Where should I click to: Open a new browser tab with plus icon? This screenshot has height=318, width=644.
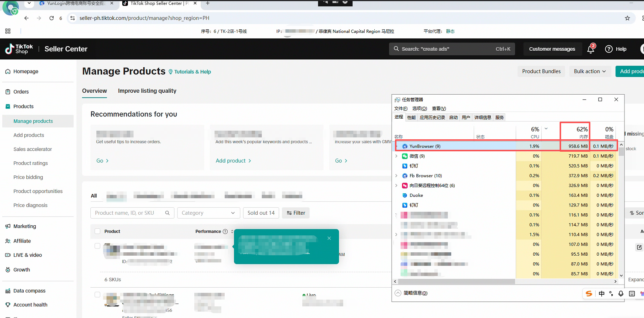click(x=208, y=3)
